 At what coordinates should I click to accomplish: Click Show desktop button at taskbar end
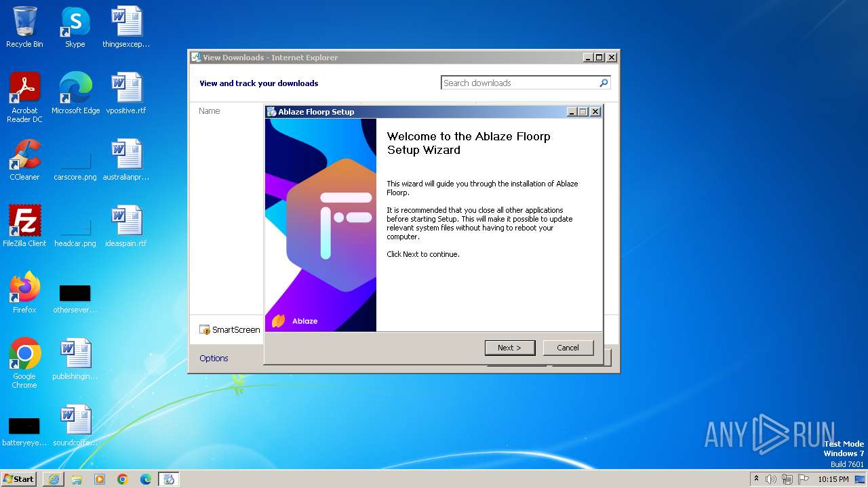861,479
